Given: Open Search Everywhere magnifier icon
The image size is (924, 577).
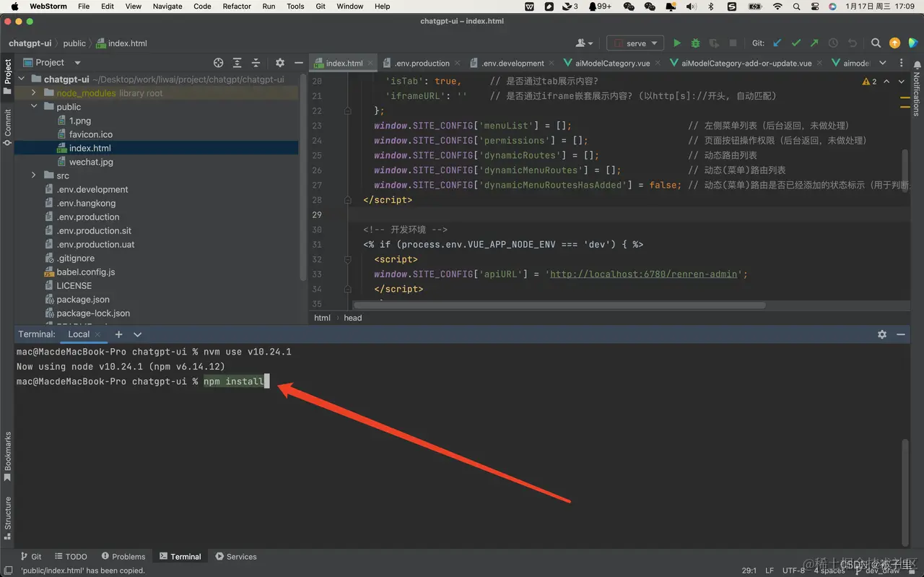Looking at the screenshot, I should [x=876, y=43].
